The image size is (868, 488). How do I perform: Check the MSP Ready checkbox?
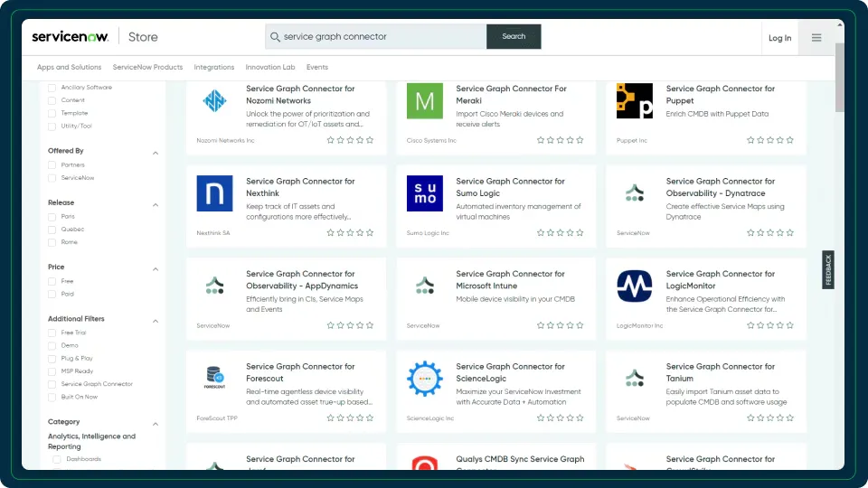(x=52, y=371)
